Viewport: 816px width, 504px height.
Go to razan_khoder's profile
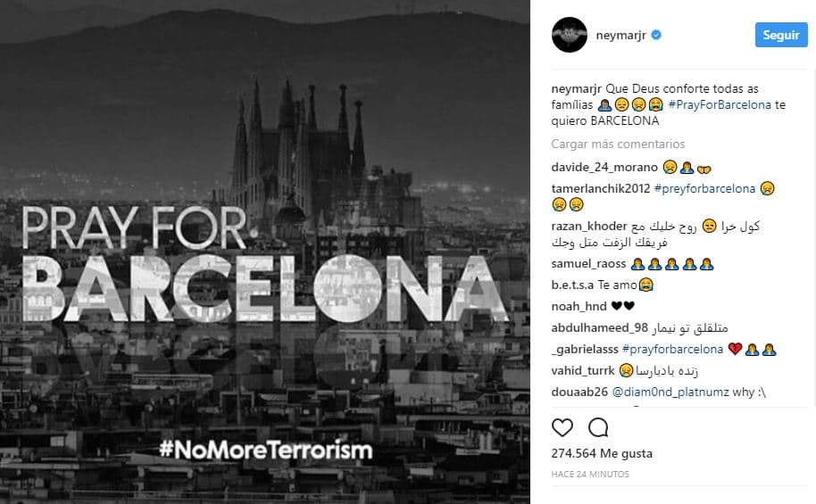click(x=589, y=226)
